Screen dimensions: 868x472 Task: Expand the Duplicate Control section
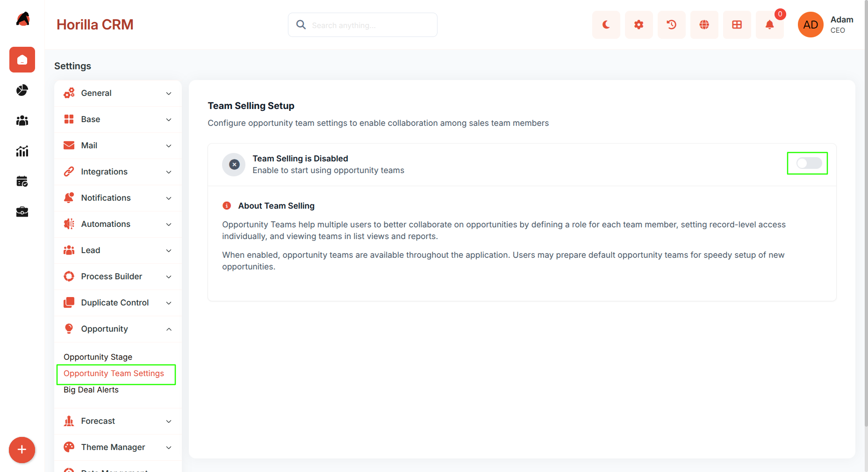[118, 303]
